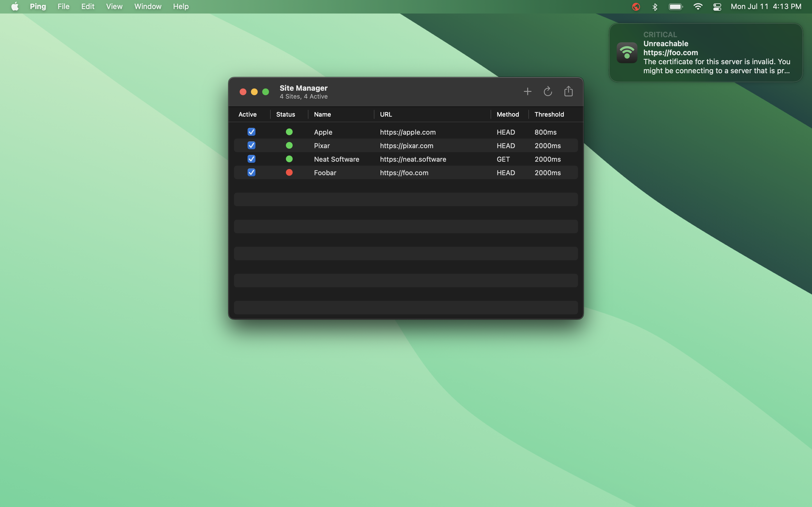Click the share icon in Site Manager toolbar
The width and height of the screenshot is (812, 507).
pos(568,91)
